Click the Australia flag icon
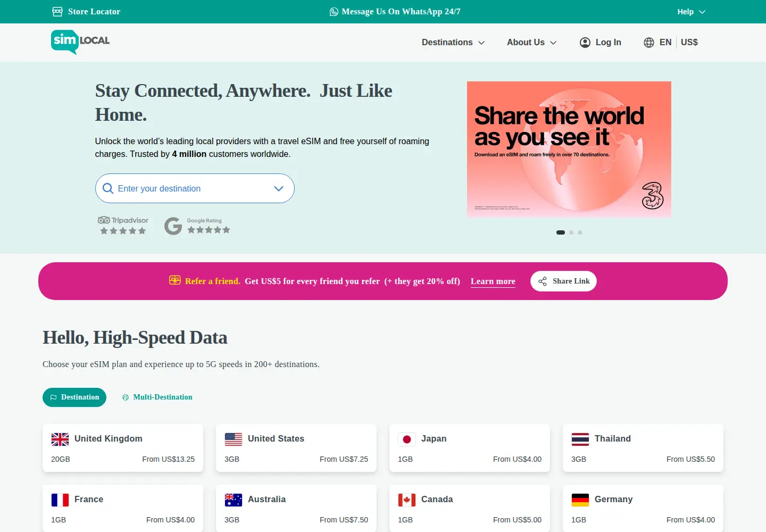 click(x=234, y=500)
